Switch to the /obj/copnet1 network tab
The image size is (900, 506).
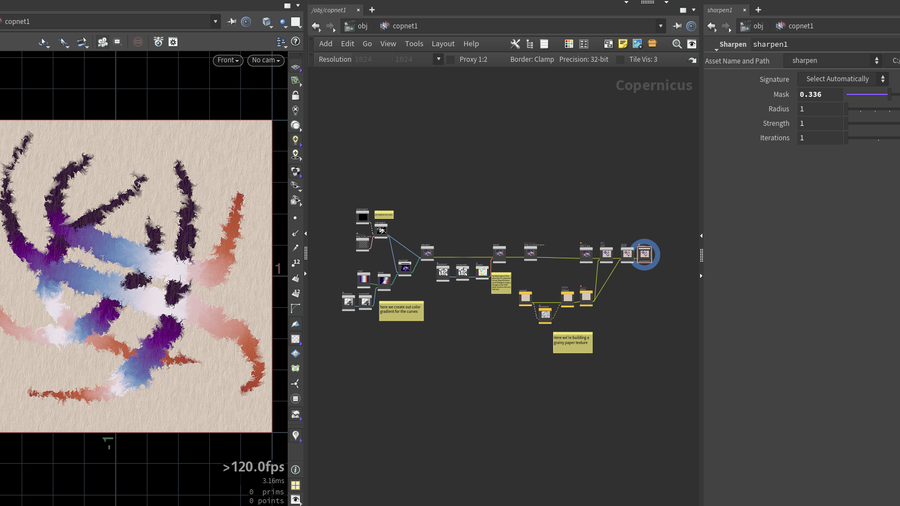[x=329, y=10]
